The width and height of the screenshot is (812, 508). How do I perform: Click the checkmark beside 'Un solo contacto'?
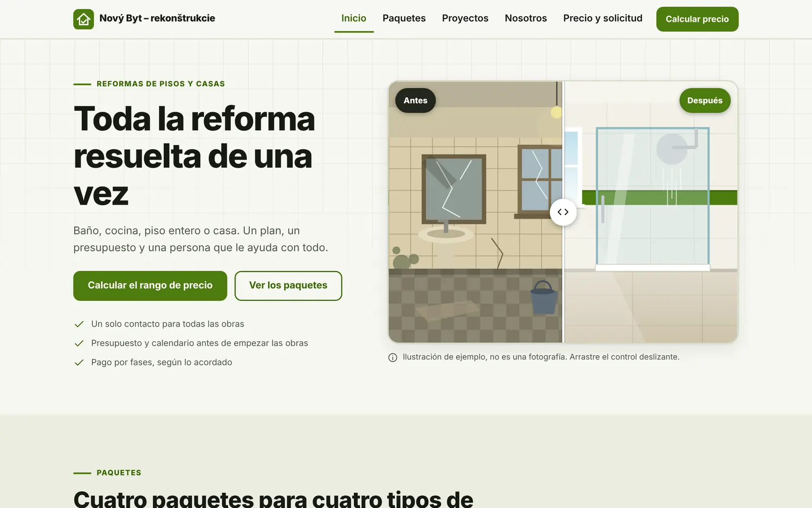[x=79, y=324]
